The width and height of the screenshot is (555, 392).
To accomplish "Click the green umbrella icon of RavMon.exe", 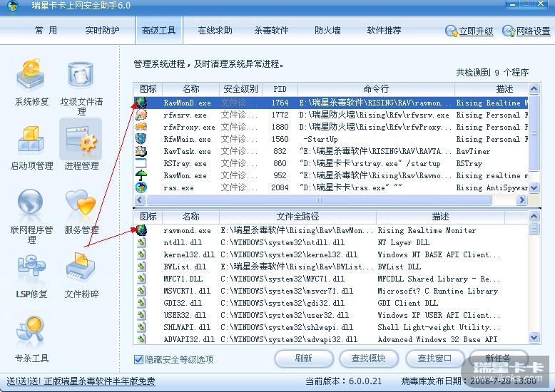I will tap(141, 175).
